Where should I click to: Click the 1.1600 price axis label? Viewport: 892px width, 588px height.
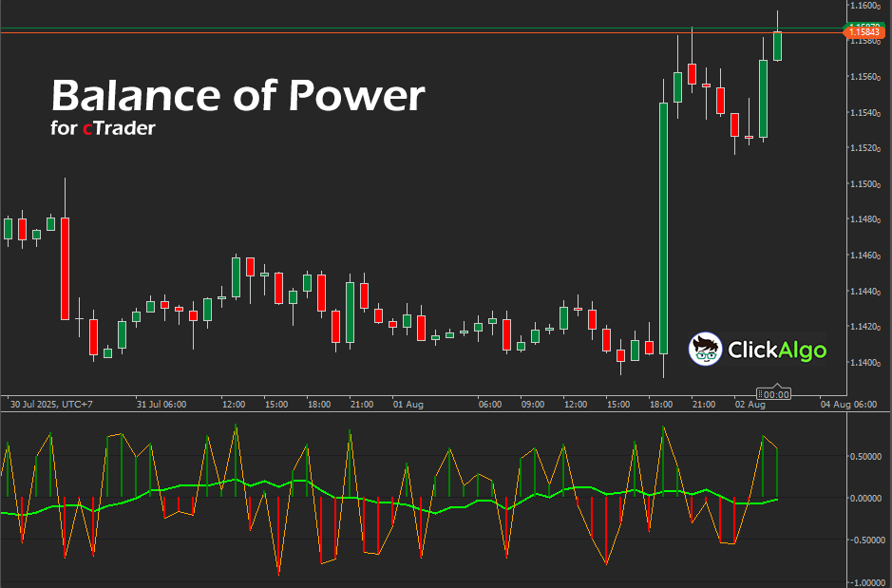[864, 5]
